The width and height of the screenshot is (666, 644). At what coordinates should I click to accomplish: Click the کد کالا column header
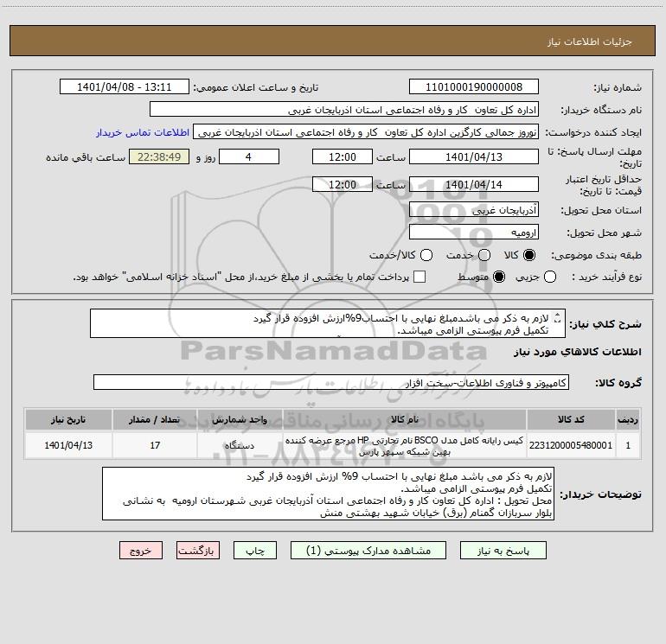571,419
